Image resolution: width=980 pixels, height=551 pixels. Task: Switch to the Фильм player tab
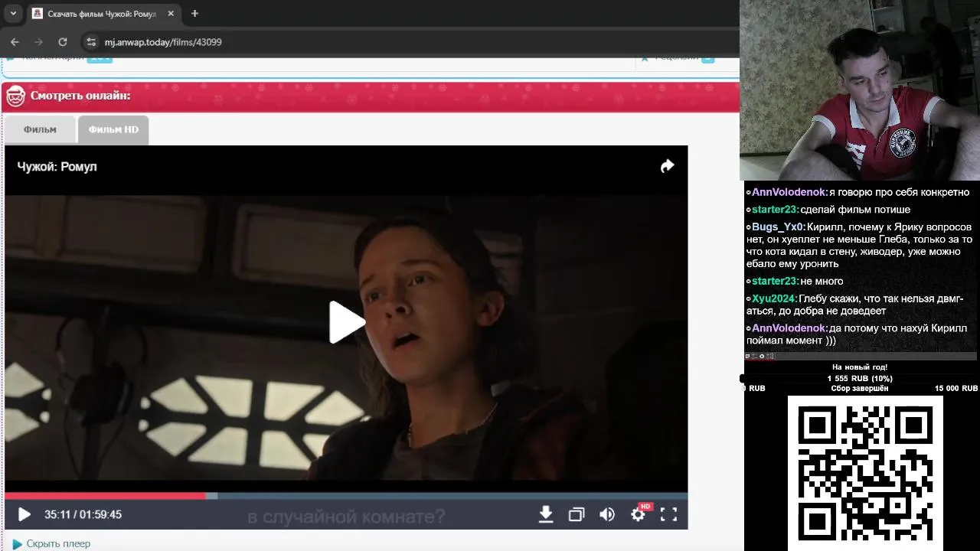coord(40,129)
